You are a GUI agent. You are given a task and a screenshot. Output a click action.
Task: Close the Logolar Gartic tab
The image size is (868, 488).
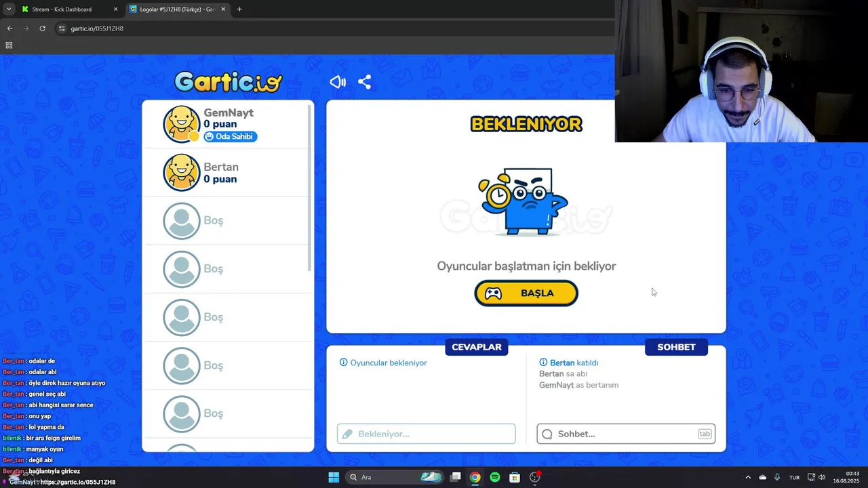point(223,9)
